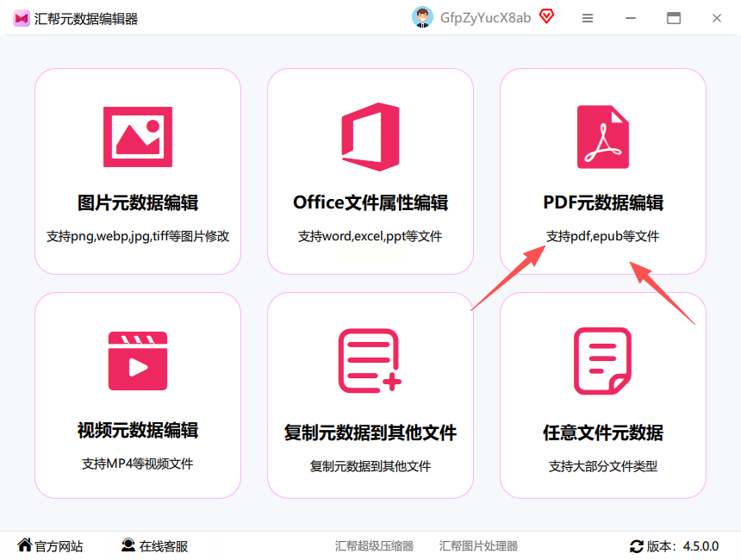The height and width of the screenshot is (560, 741).
Task: Minimize the application window
Action: [631, 18]
